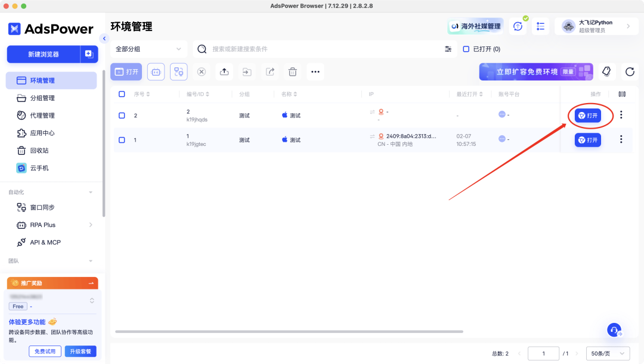Click the 免费试用 button
This screenshot has width=644, height=364.
click(x=45, y=351)
